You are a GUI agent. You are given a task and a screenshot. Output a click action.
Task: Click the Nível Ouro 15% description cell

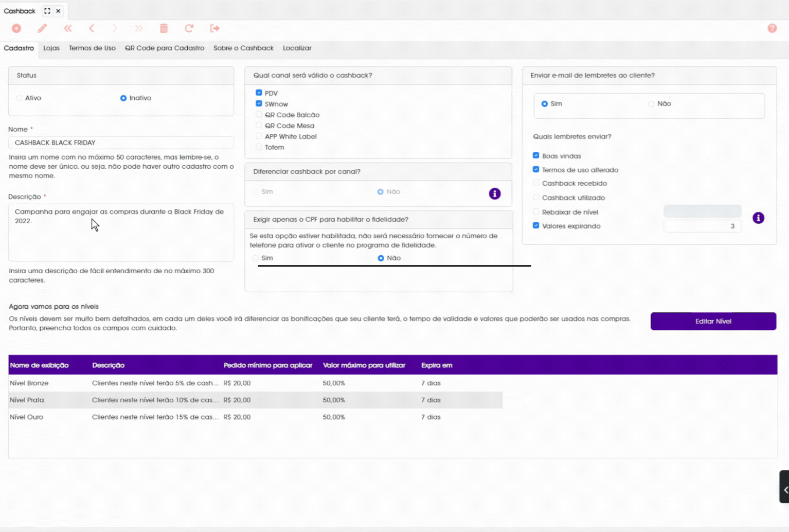coord(155,417)
